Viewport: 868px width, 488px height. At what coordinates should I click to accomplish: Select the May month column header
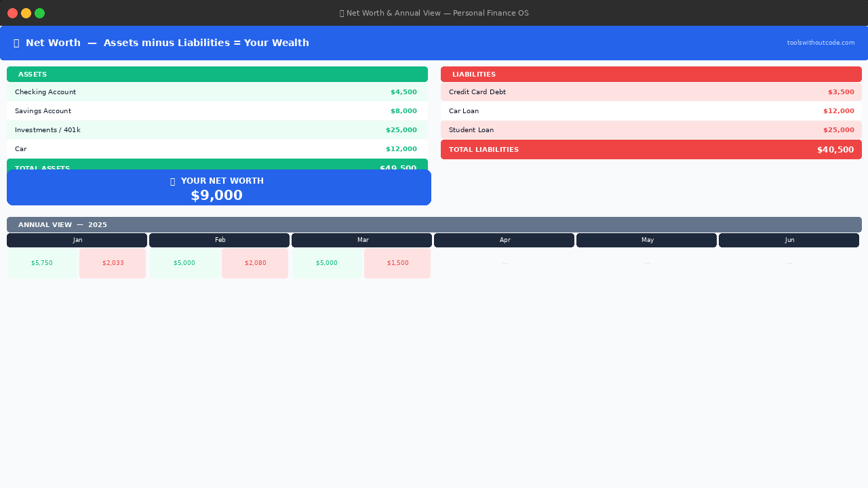pyautogui.click(x=647, y=241)
